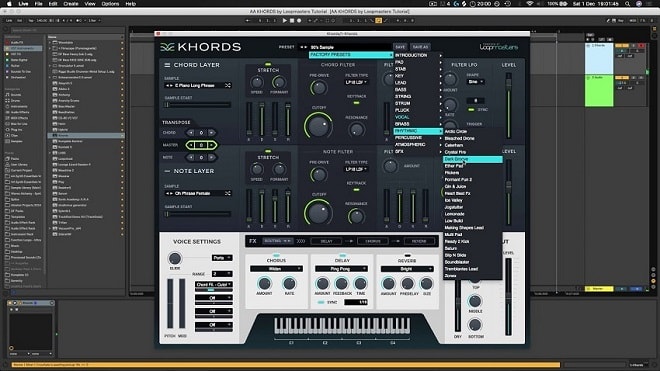
Task: Open the Reverb type Bright dropdown
Action: click(407, 269)
